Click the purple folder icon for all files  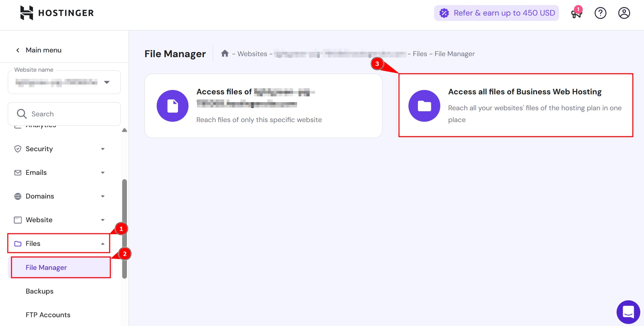[424, 106]
